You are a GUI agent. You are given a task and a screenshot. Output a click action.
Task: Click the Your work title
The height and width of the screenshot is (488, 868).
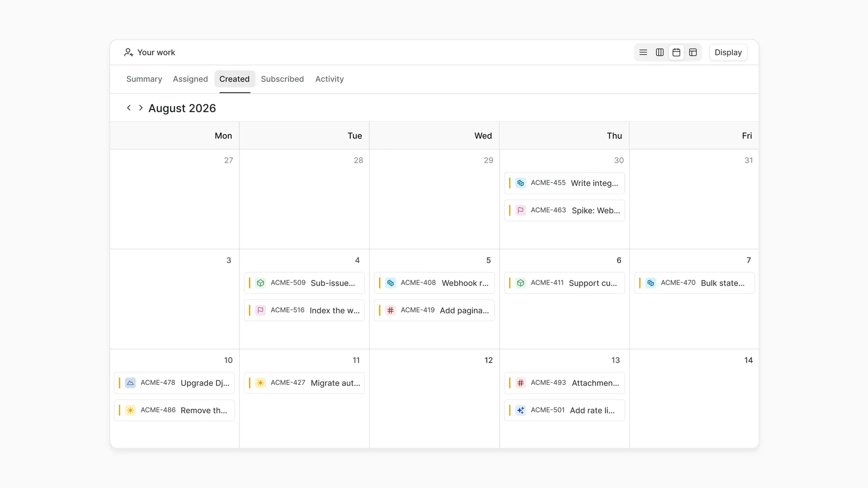coord(156,52)
